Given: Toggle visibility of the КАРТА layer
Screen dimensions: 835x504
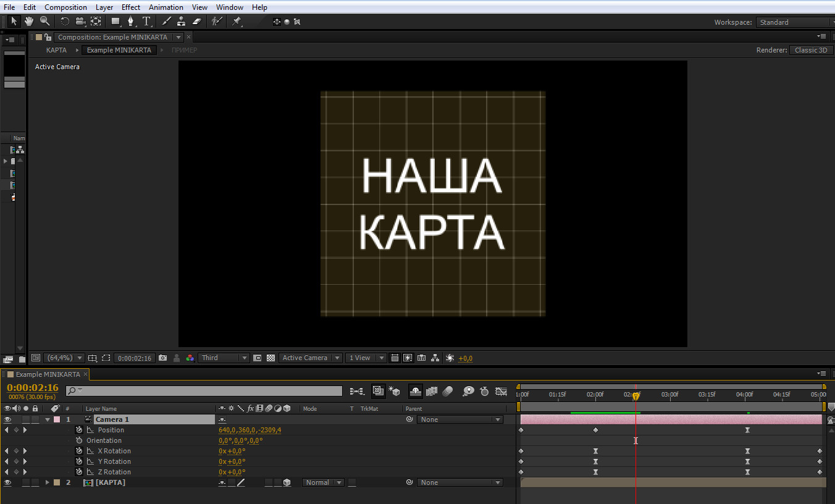Looking at the screenshot, I should point(8,483).
